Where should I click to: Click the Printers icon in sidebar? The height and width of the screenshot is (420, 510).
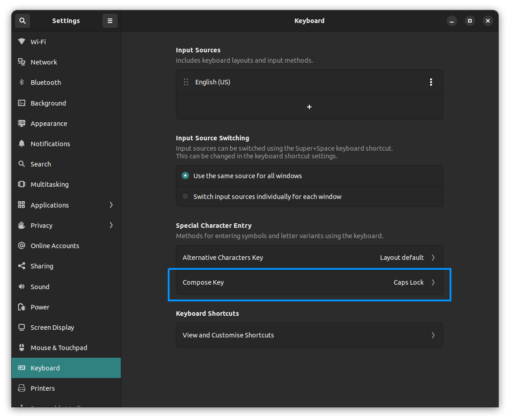pyautogui.click(x=22, y=388)
